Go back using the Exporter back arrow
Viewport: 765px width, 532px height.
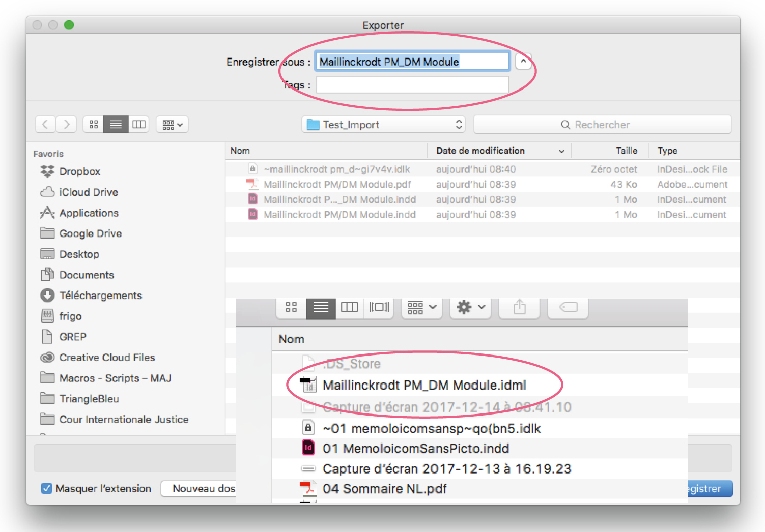[45, 124]
